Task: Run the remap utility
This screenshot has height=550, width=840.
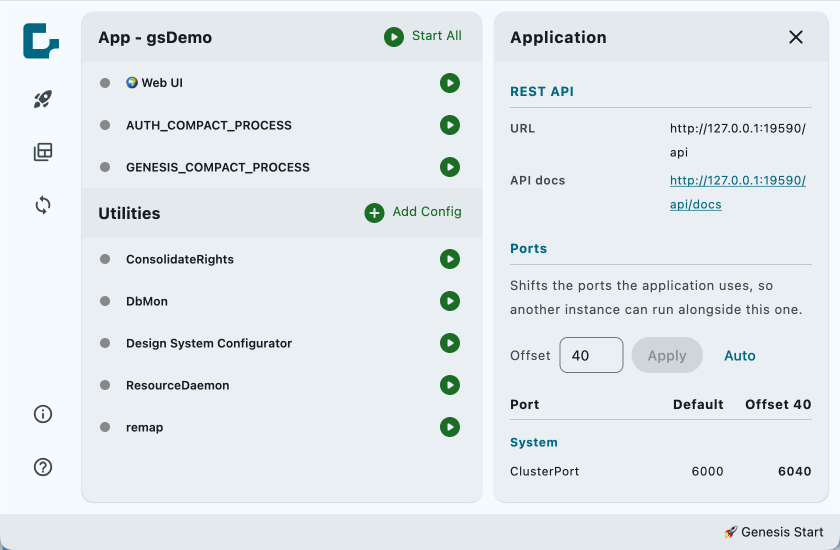Action: (x=450, y=427)
